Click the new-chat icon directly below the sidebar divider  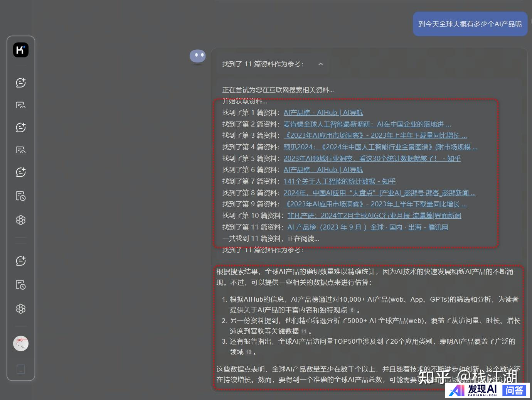[21, 261]
